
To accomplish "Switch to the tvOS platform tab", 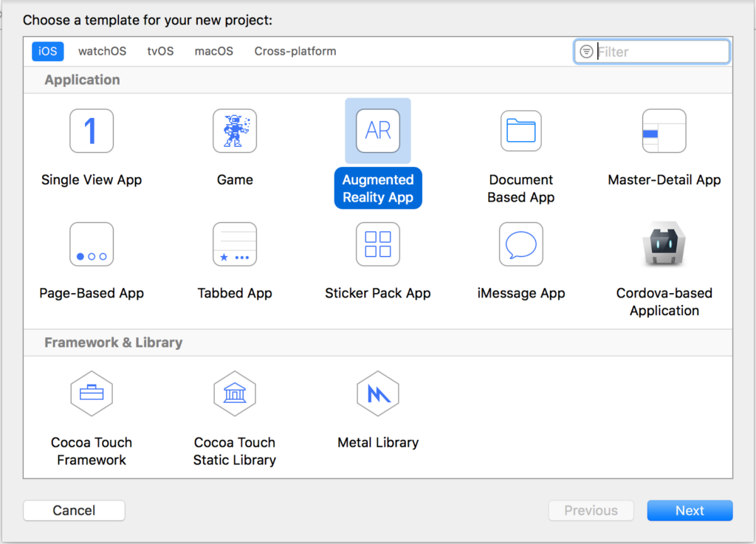I will [x=160, y=51].
